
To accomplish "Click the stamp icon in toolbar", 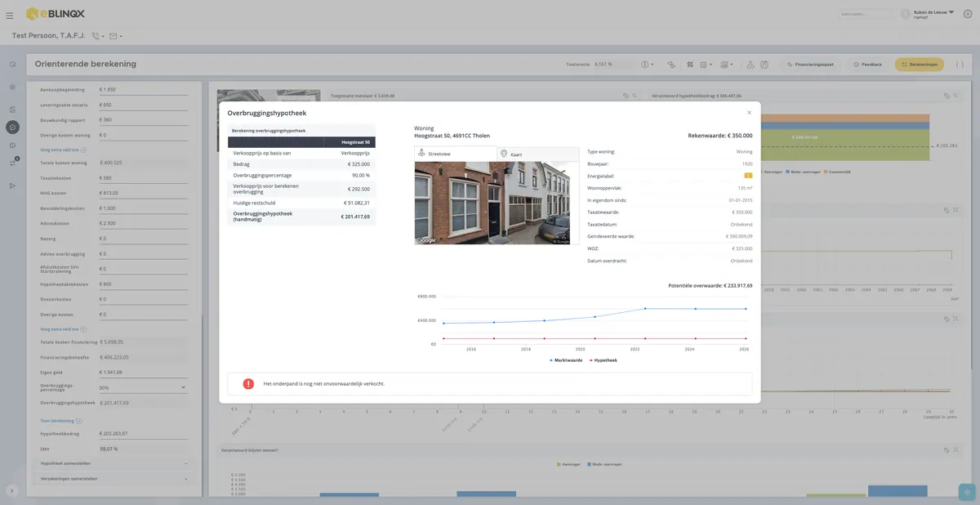I will (x=750, y=65).
